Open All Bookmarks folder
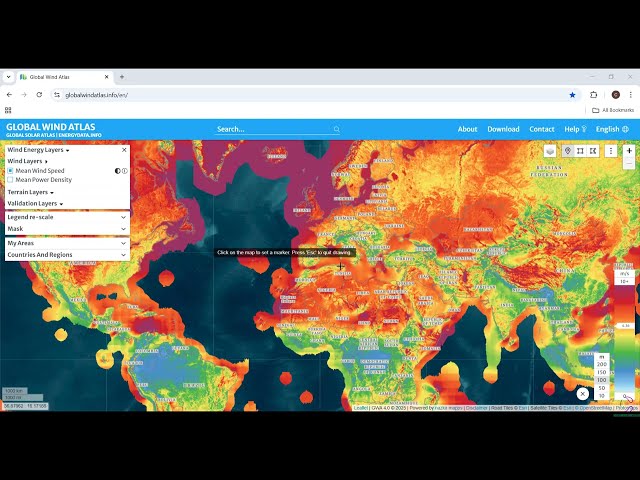Viewport: 640px width, 480px height. point(613,110)
